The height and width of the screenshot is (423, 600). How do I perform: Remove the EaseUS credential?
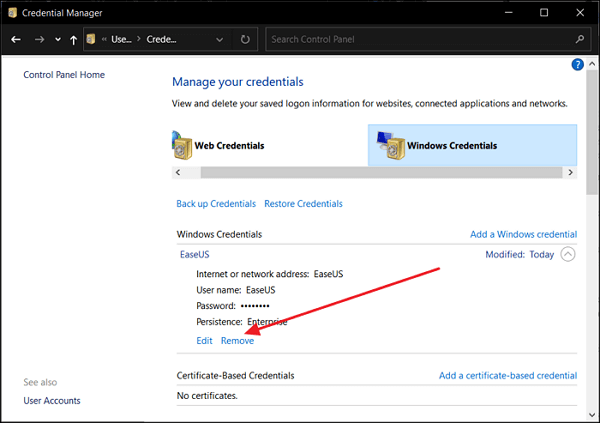click(237, 341)
